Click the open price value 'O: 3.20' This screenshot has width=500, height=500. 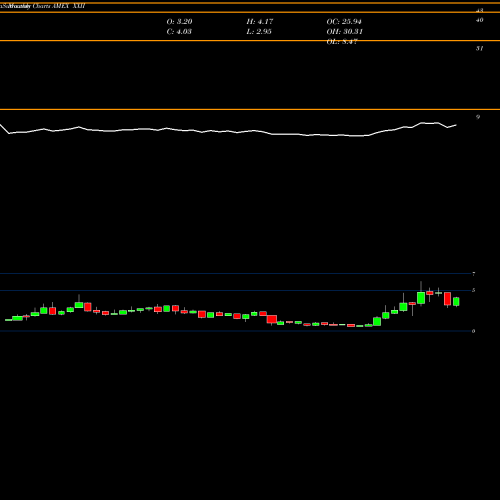click(x=179, y=22)
